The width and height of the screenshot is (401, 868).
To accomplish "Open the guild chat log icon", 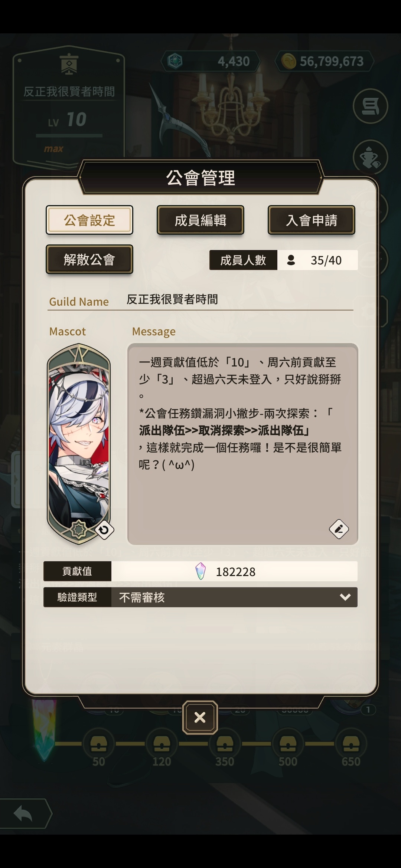I will click(370, 106).
